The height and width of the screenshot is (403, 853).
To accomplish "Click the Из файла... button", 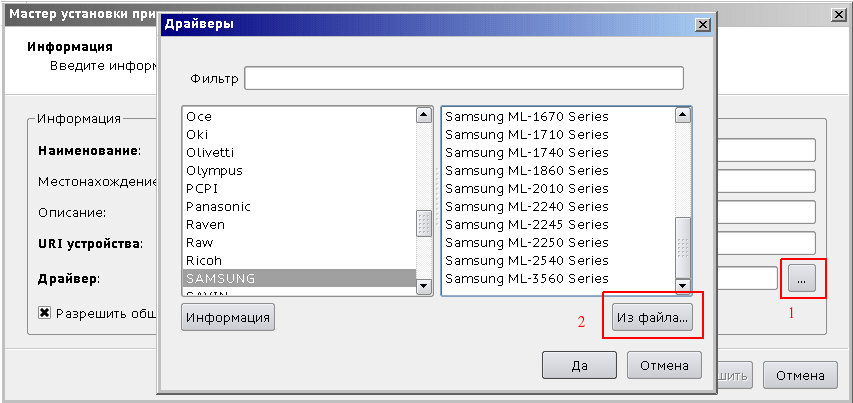I will 653,317.
